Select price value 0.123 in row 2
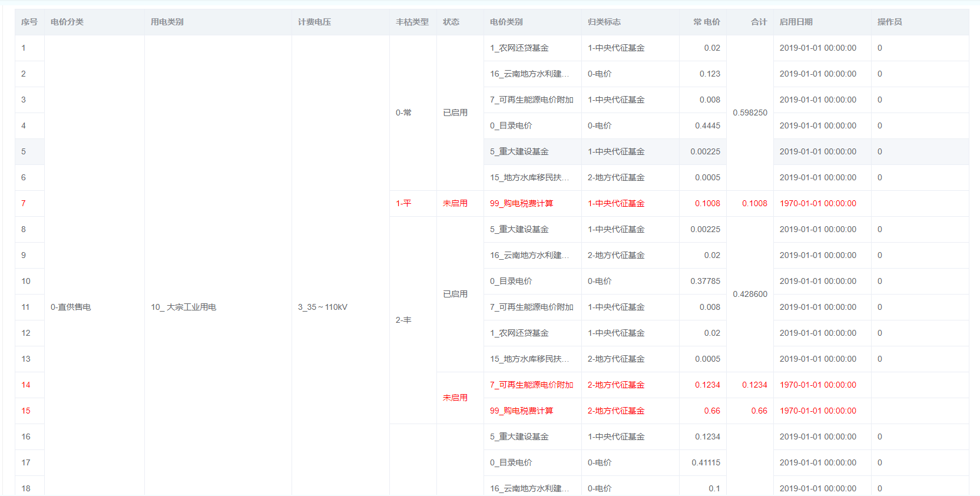This screenshot has height=496, width=980. [x=710, y=74]
